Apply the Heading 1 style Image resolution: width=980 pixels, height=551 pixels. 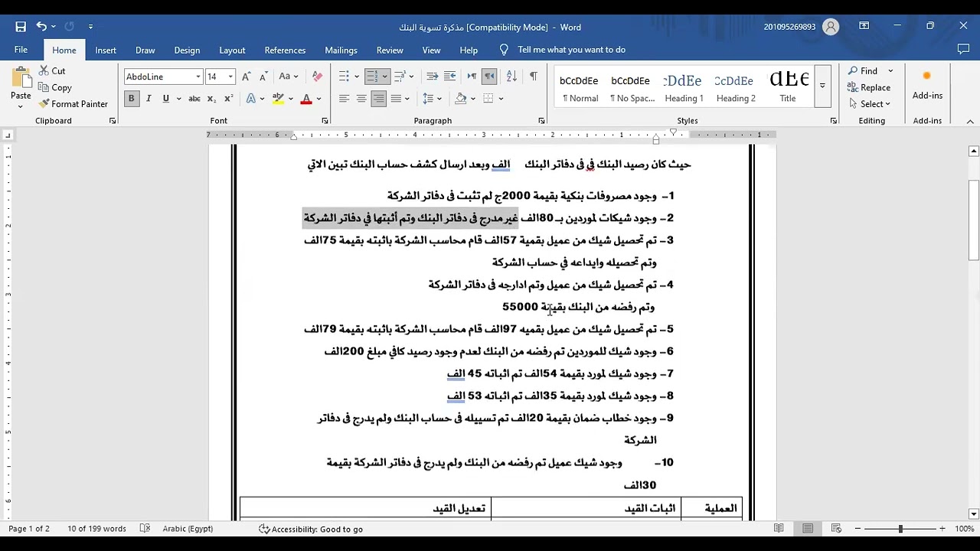tap(684, 86)
